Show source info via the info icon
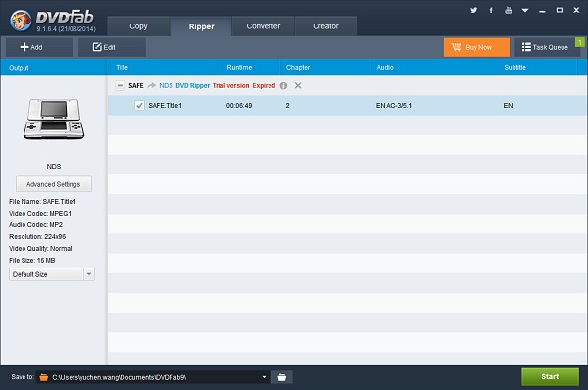Image resolution: width=588 pixels, height=390 pixels. [283, 86]
